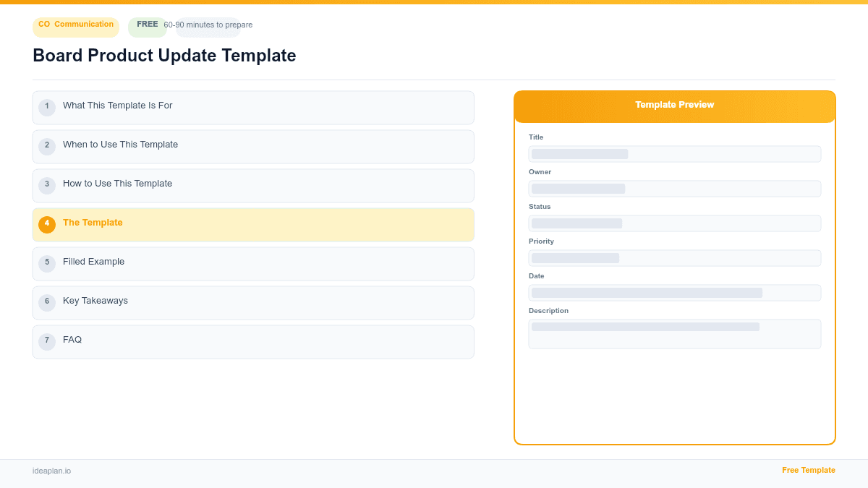Click the 6 badge next to Key Takeaways
This screenshot has height=488, width=868.
[x=47, y=302]
